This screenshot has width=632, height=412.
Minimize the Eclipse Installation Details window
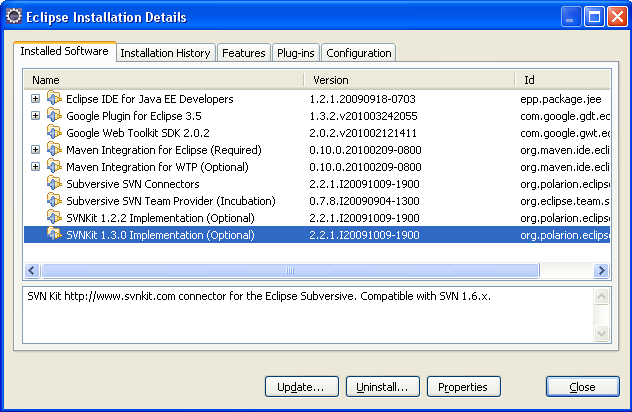coord(570,17)
